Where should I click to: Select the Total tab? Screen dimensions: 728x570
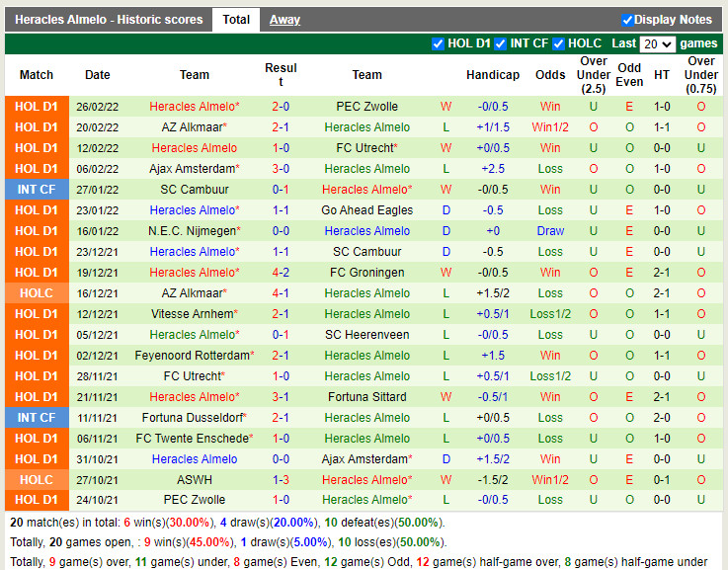click(x=236, y=20)
